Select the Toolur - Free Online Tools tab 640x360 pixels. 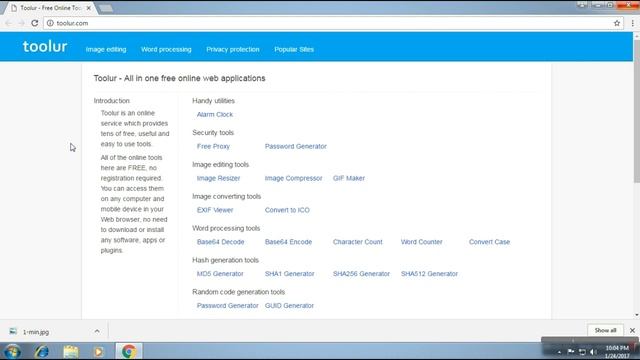click(50, 8)
